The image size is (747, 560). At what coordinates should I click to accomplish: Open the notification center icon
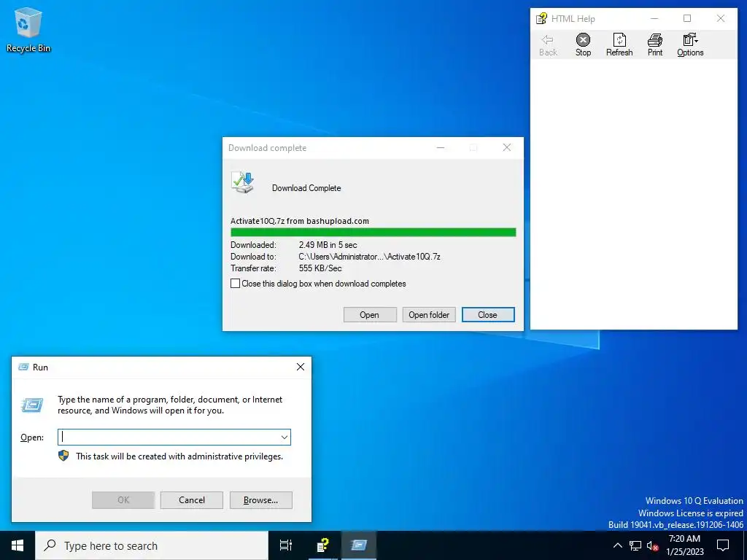(723, 545)
